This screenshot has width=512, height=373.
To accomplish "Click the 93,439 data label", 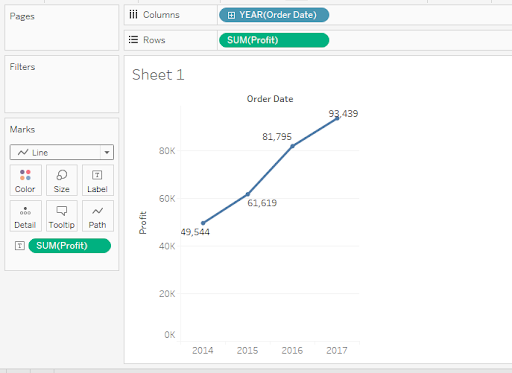I will click(343, 114).
